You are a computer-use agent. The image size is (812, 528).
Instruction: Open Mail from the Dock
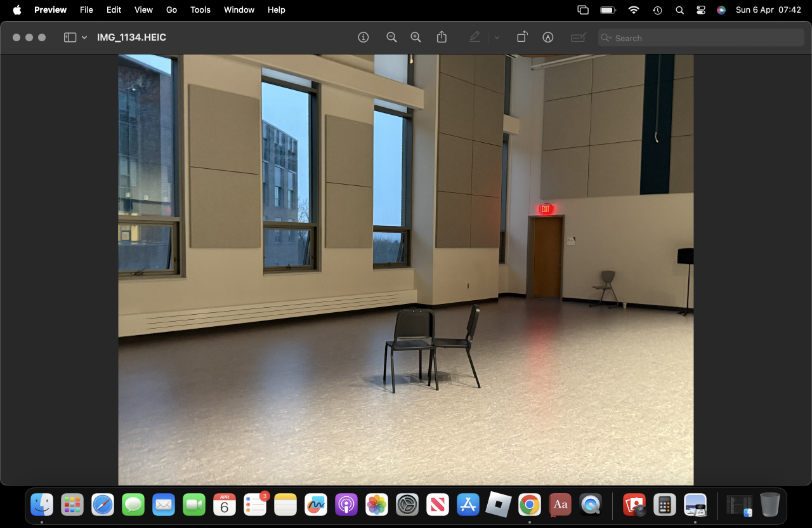[164, 505]
